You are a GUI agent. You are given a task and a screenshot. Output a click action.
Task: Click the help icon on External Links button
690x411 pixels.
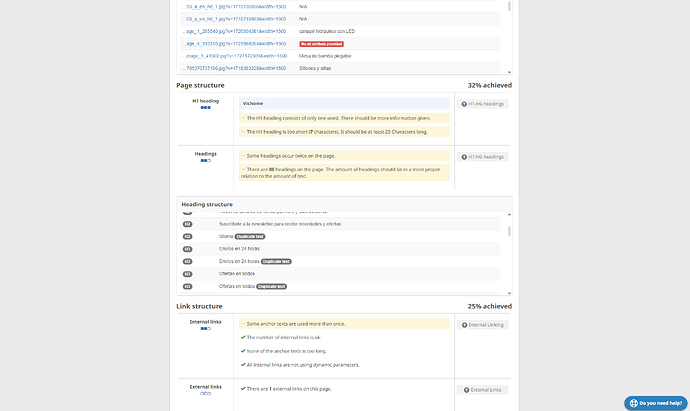coord(463,389)
